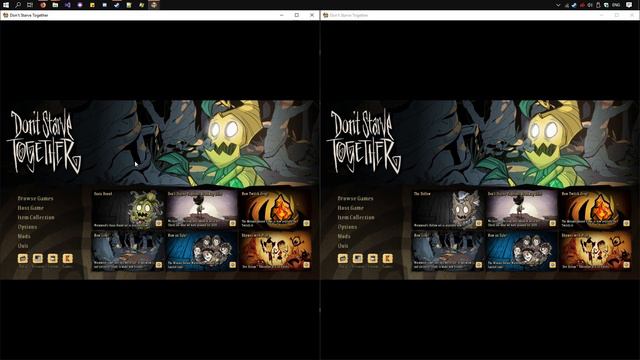Open Visual Studio from the taskbar

click(67, 5)
